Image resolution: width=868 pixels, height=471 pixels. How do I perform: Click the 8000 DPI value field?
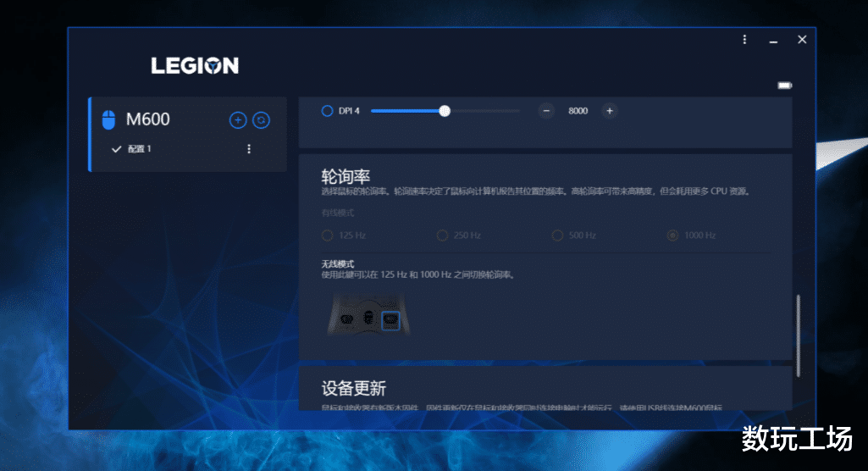(x=578, y=111)
